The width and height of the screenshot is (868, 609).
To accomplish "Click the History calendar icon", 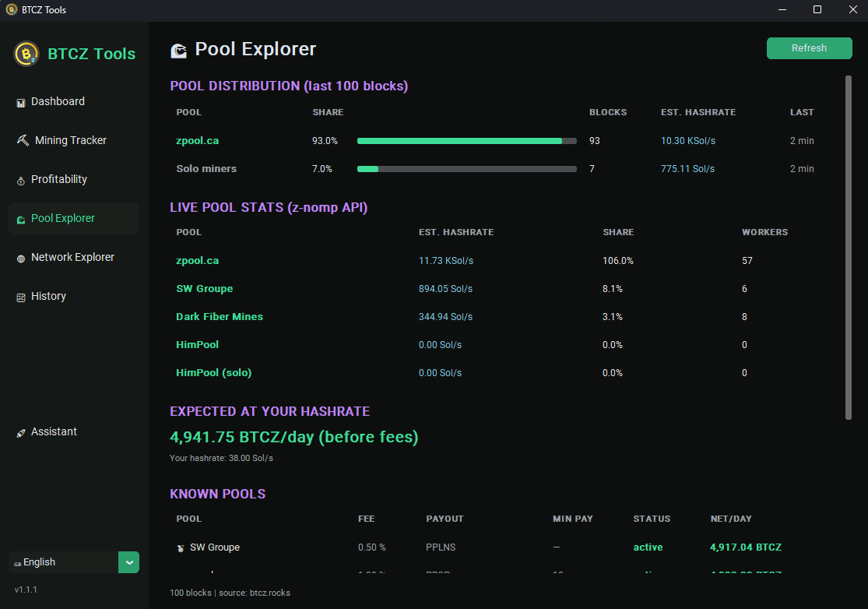I will [21, 297].
